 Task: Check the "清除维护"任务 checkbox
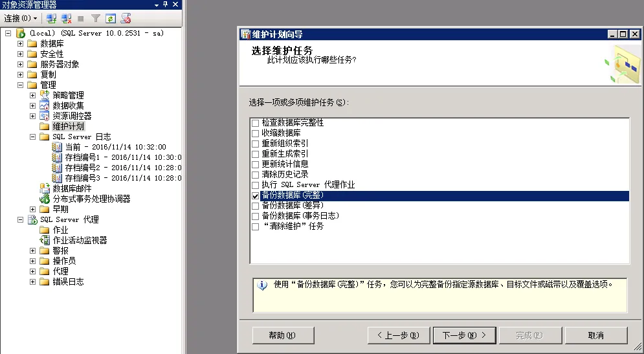point(256,227)
